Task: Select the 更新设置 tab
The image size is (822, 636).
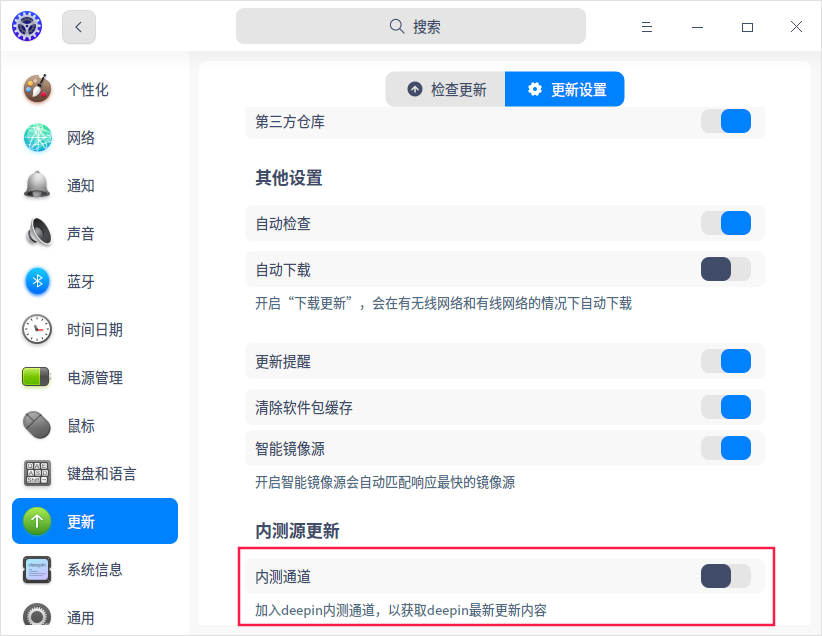Action: (565, 88)
